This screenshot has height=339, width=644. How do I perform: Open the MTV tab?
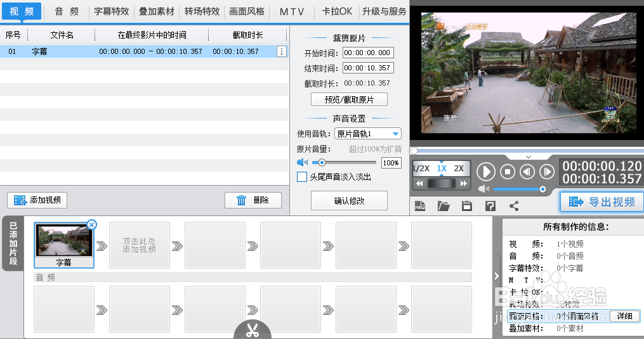pos(292,11)
